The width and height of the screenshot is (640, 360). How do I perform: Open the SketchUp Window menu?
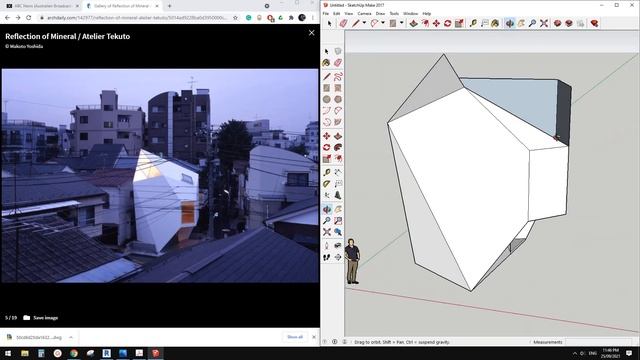411,13
